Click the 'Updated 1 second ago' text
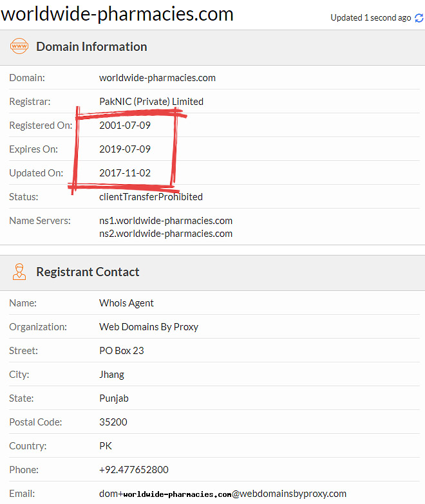The height and width of the screenshot is (504, 425). pyautogui.click(x=371, y=17)
